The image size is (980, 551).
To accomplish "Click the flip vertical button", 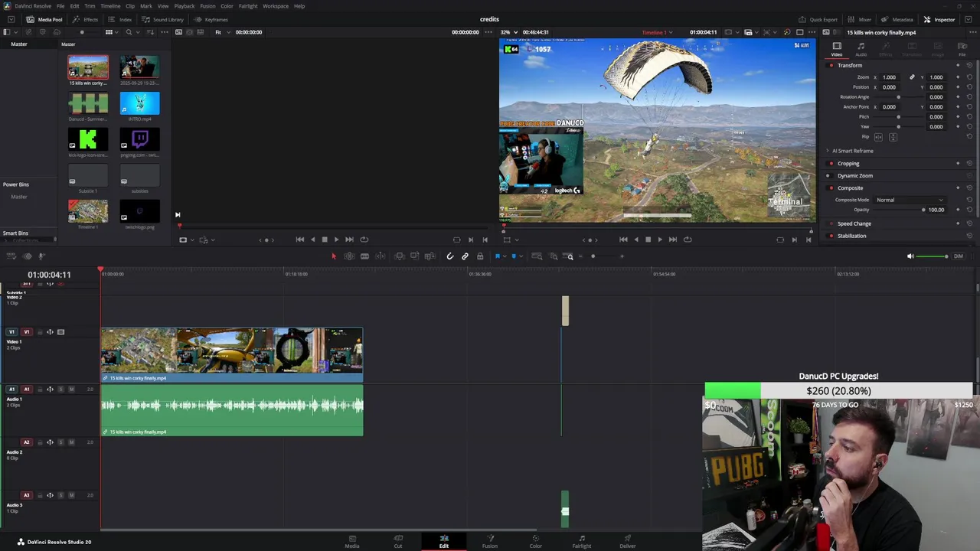I will [x=893, y=137].
